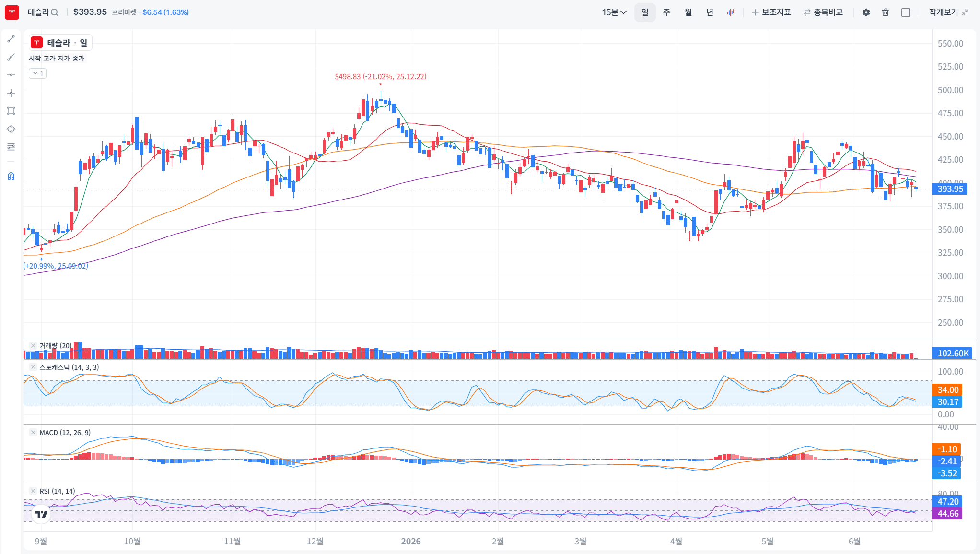This screenshot has height=554, width=980.
Task: Click the current price tag 393.95
Action: (949, 189)
